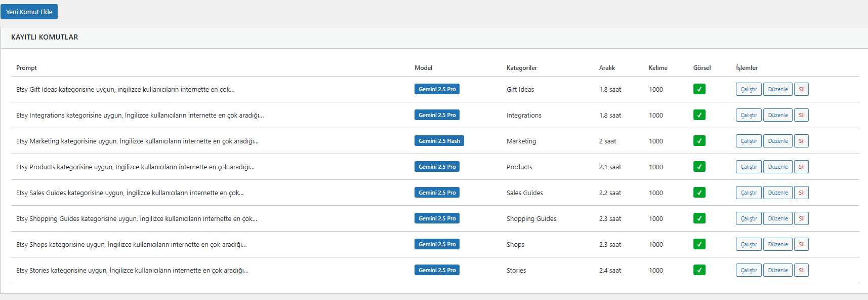The image size is (868, 300).
Task: Run the Shopping Guides row
Action: (749, 218)
